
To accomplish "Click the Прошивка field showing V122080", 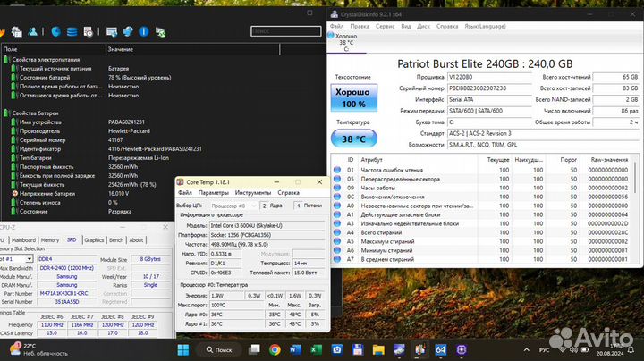I will [x=488, y=77].
